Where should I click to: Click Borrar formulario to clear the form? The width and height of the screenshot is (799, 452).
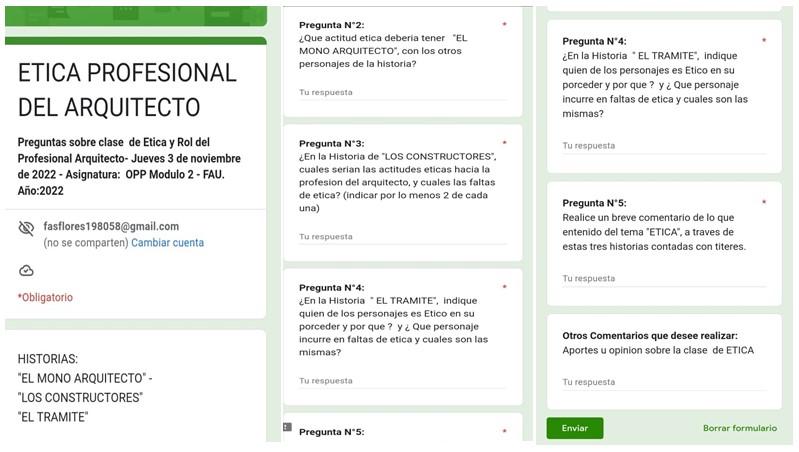coord(739,428)
